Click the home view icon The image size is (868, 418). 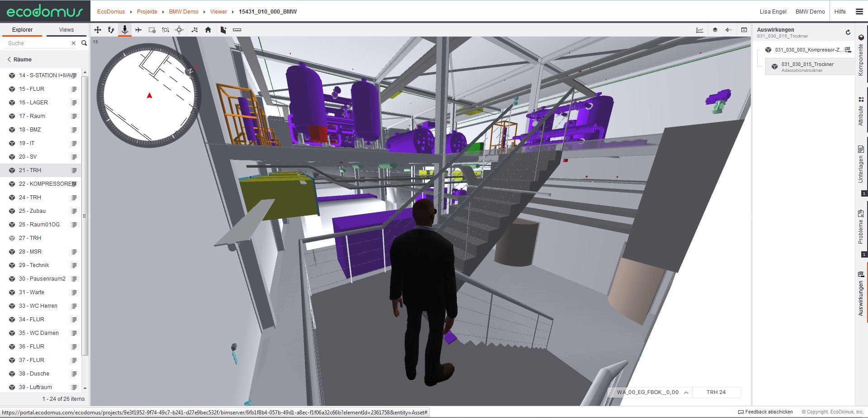click(208, 30)
